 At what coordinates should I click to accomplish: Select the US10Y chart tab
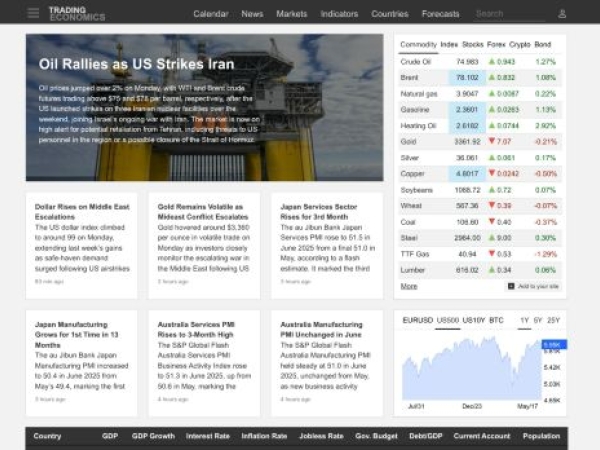pos(474,320)
